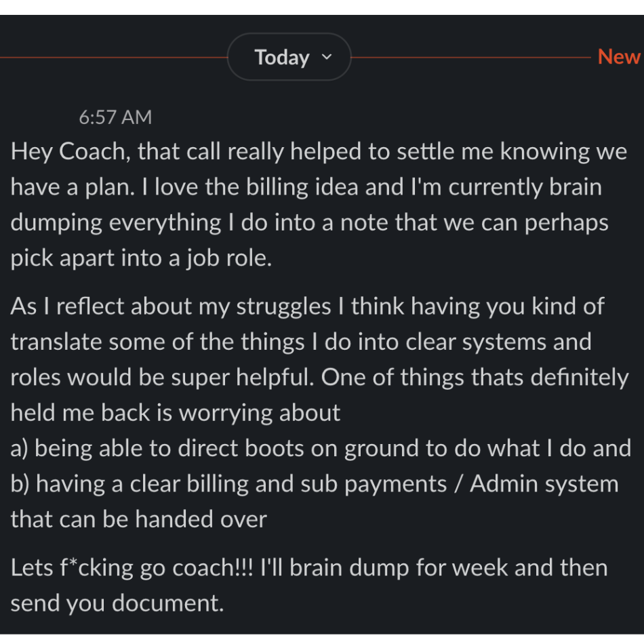Click the chevron arrow beside Today
Viewport: 644px width, 644px height.
point(327,57)
